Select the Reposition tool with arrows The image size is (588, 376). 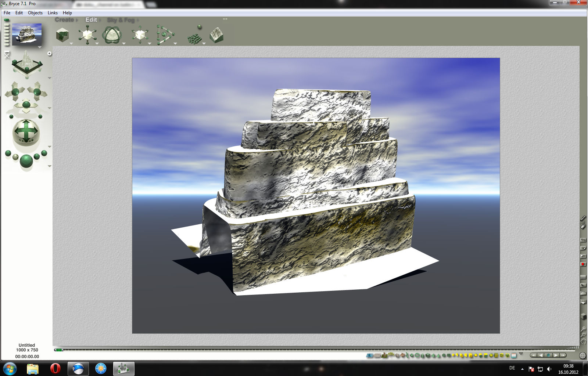140,35
